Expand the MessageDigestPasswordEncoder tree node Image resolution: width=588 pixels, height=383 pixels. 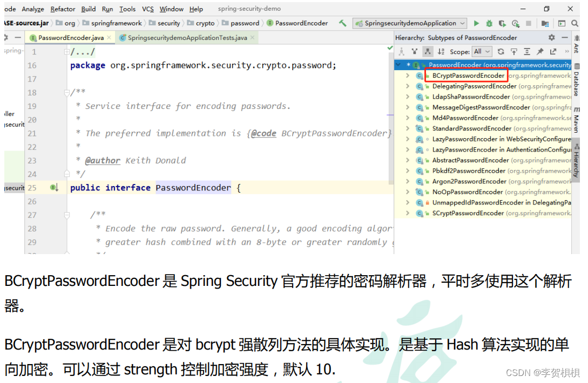(x=408, y=107)
